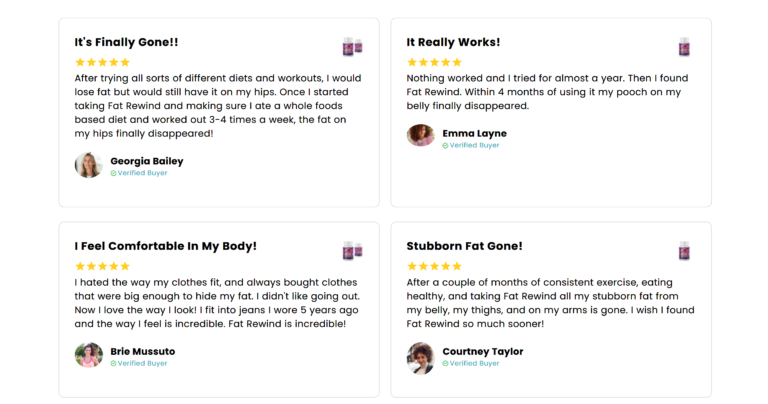Click product bottle icon in "It's Finally Gone!!" review
768x404 pixels.
(352, 47)
